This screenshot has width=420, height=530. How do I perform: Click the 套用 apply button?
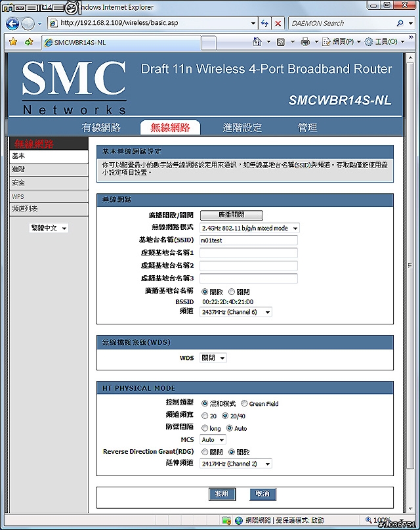pos(222,494)
